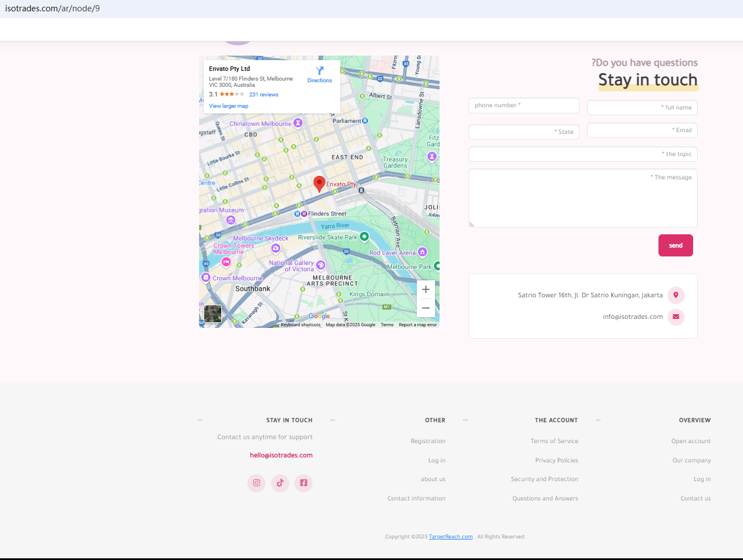Screen dimensions: 743x560
Task: Click the Facebook icon in footer
Action: (x=303, y=483)
